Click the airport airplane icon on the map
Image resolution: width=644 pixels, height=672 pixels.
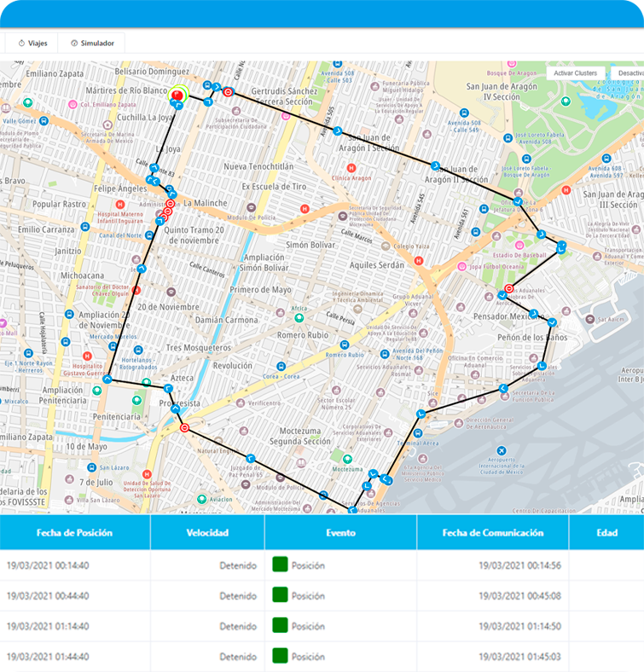501,450
